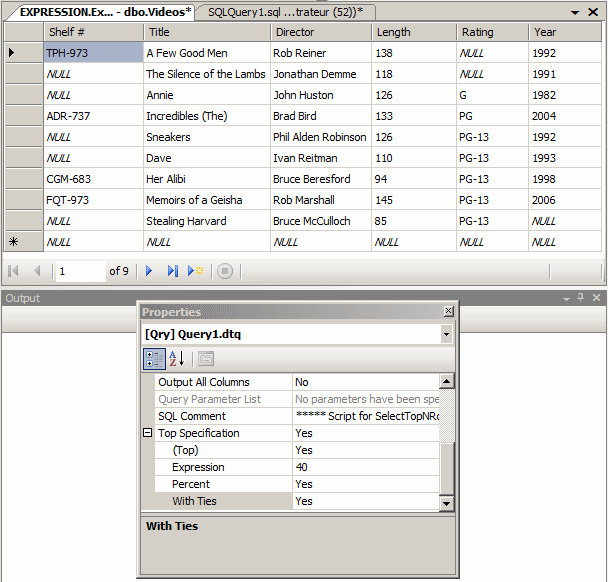608x582 pixels.
Task: Click director cell Brad Bird
Action: [x=321, y=116]
